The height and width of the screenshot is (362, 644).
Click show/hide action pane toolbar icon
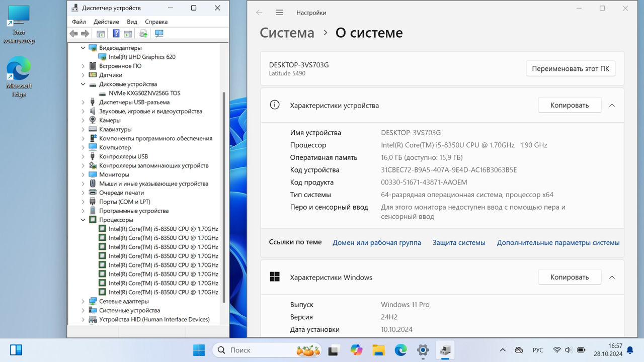click(128, 34)
